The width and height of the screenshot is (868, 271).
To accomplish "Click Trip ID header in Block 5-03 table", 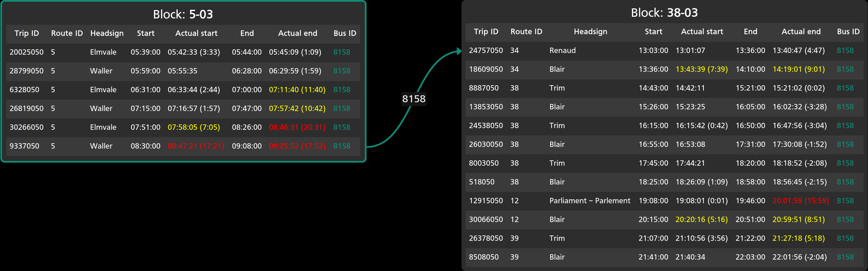I will 27,33.
